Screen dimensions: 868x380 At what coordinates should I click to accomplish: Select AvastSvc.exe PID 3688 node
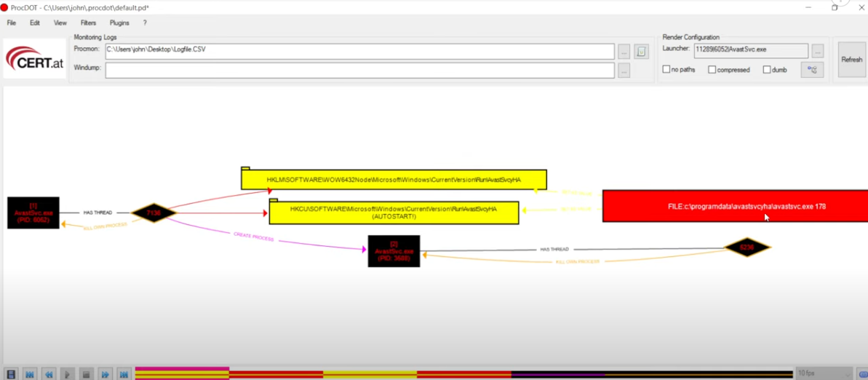tap(394, 251)
